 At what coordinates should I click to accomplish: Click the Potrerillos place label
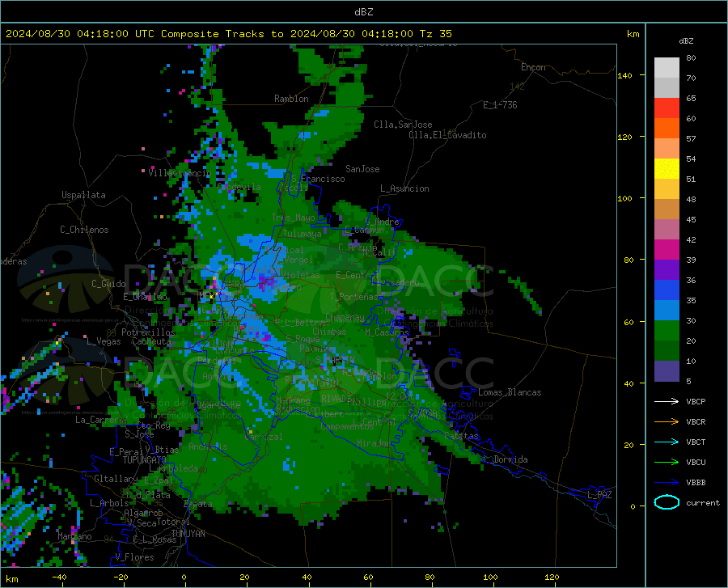click(x=148, y=332)
